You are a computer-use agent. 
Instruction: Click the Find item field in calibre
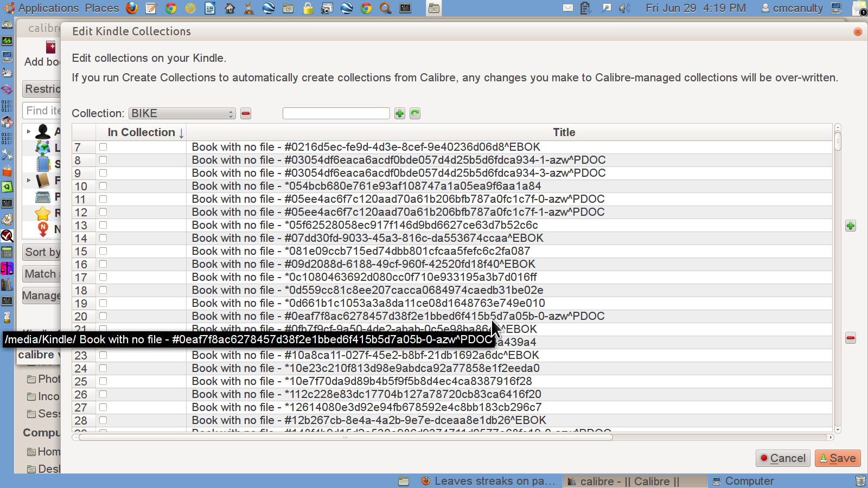[x=42, y=111]
